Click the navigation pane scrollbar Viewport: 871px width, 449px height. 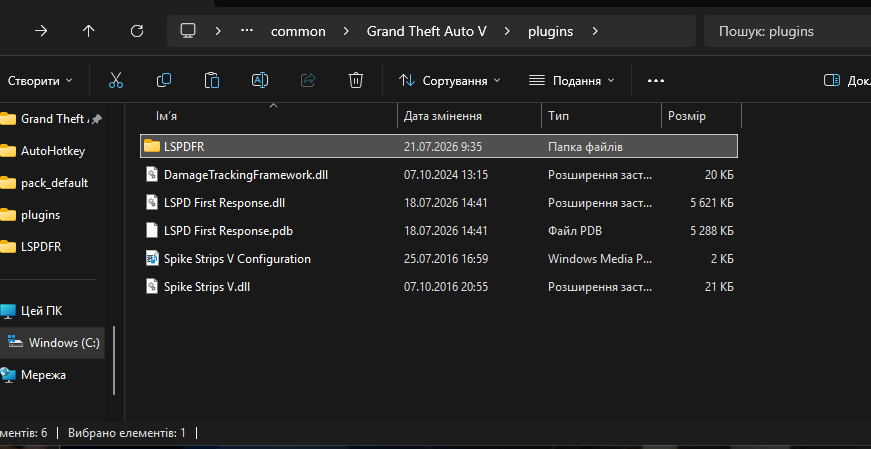114,360
